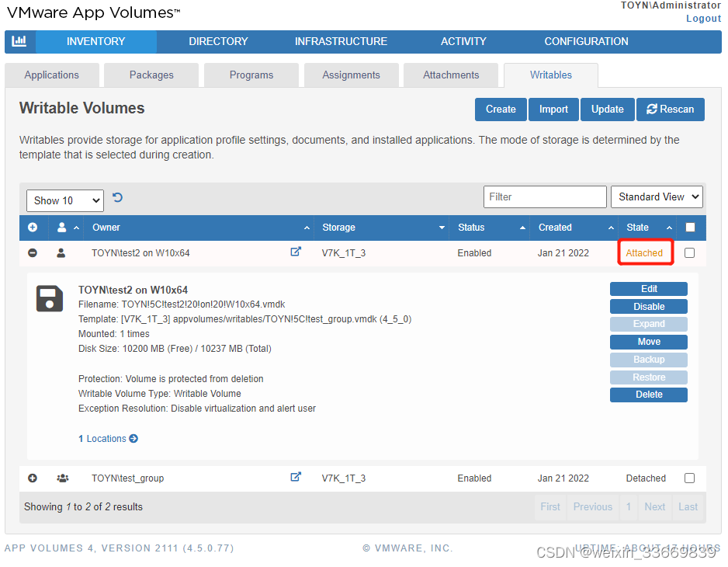728x567 pixels.
Task: Click the Detached state text
Action: [x=646, y=478]
